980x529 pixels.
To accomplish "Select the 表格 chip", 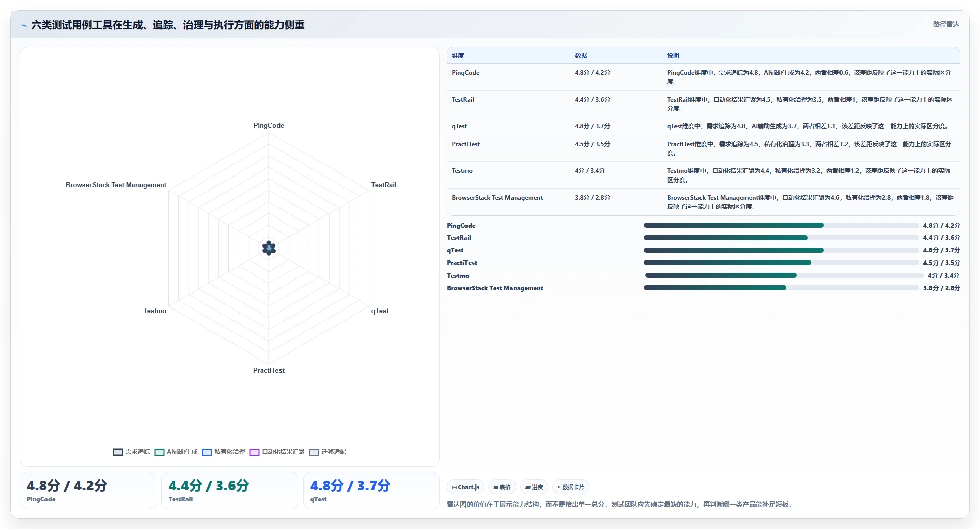I will point(502,487).
